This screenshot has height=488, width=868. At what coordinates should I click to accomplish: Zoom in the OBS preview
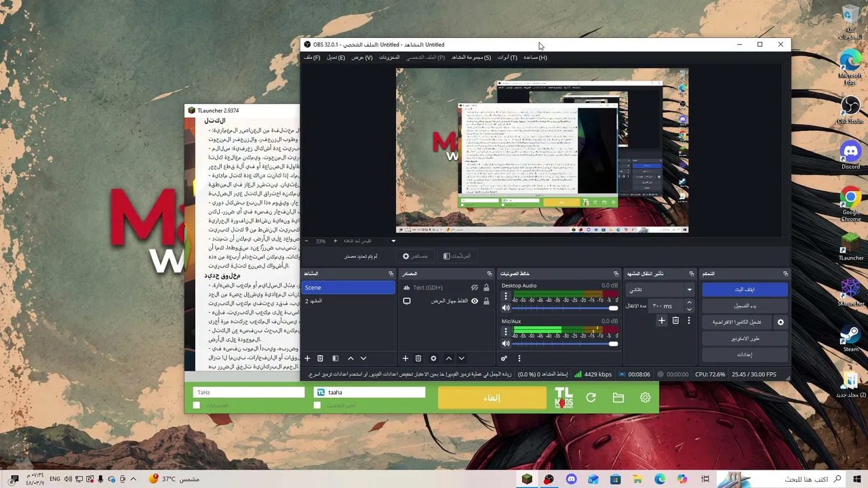click(x=335, y=241)
